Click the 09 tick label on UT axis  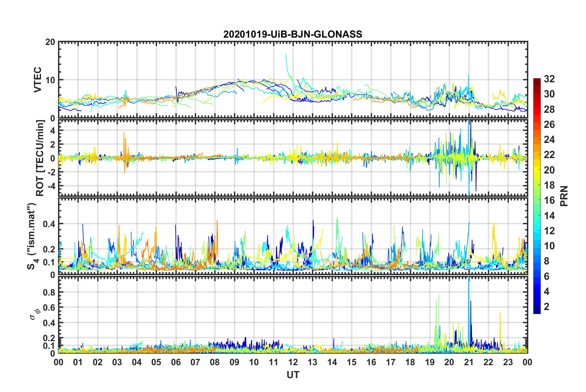(x=234, y=362)
